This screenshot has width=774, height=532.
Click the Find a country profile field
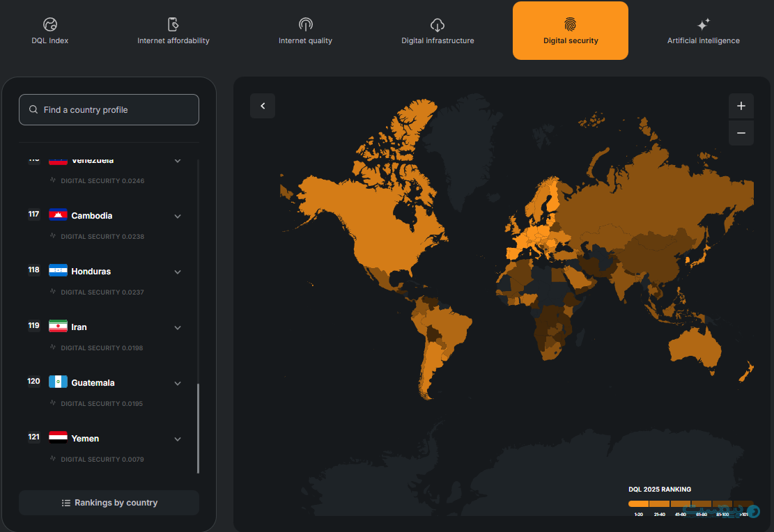coord(109,110)
